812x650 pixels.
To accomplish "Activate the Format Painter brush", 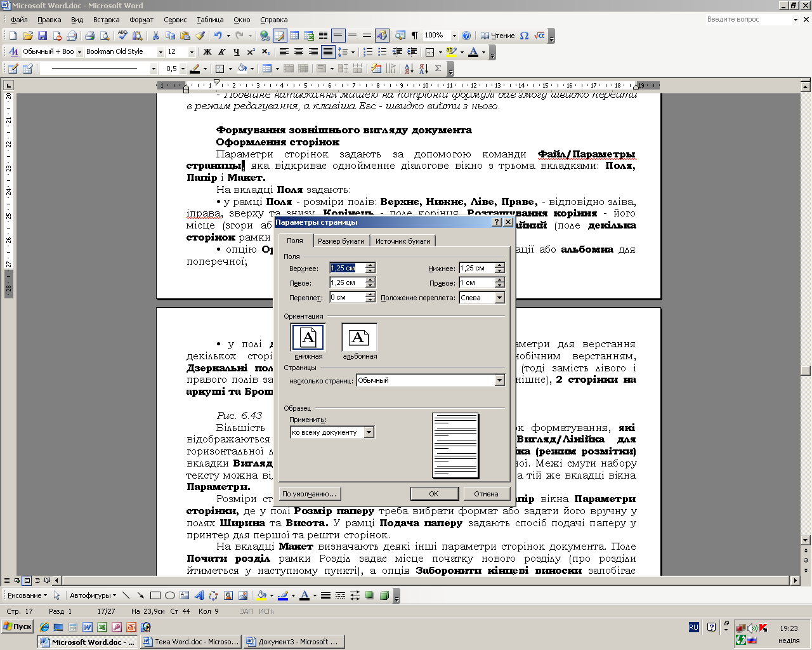I will click(200, 36).
